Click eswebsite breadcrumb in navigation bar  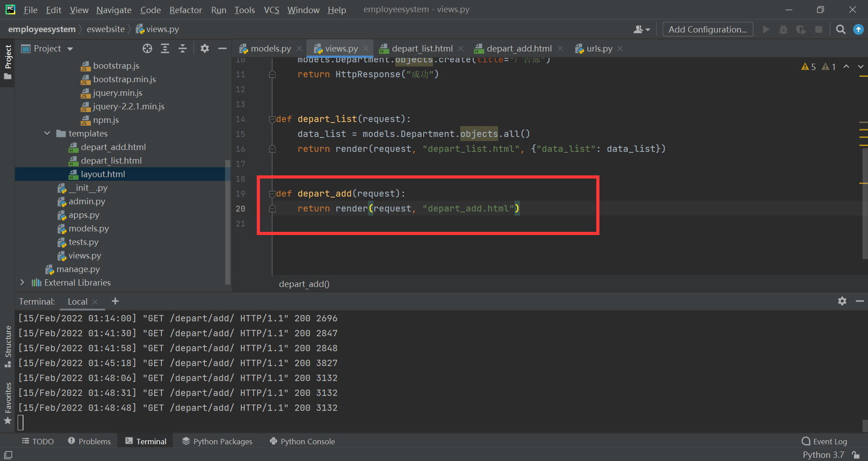click(x=105, y=29)
